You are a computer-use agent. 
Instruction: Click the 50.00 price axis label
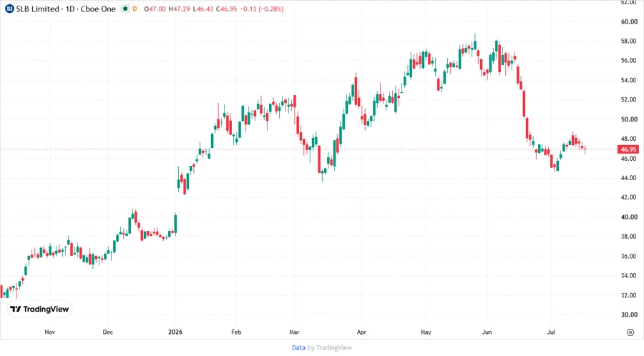click(629, 119)
